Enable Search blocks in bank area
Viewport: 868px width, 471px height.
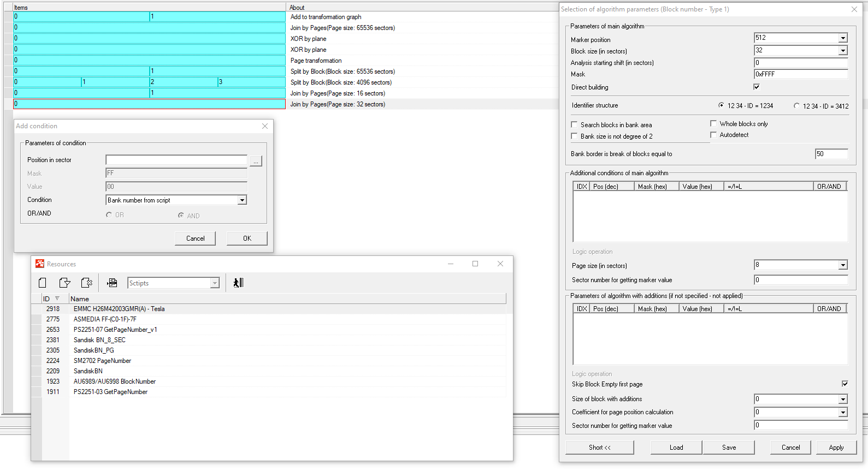(x=574, y=125)
